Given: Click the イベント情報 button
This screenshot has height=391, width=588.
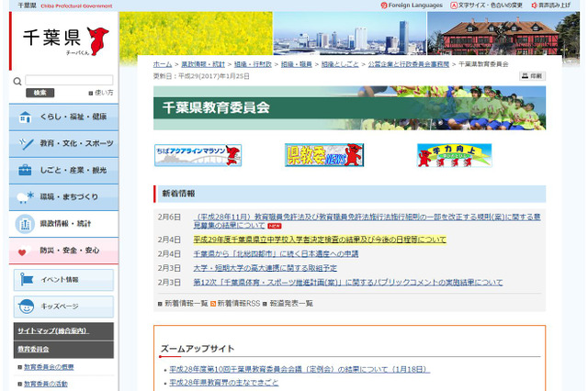Looking at the screenshot, I should (x=63, y=280).
